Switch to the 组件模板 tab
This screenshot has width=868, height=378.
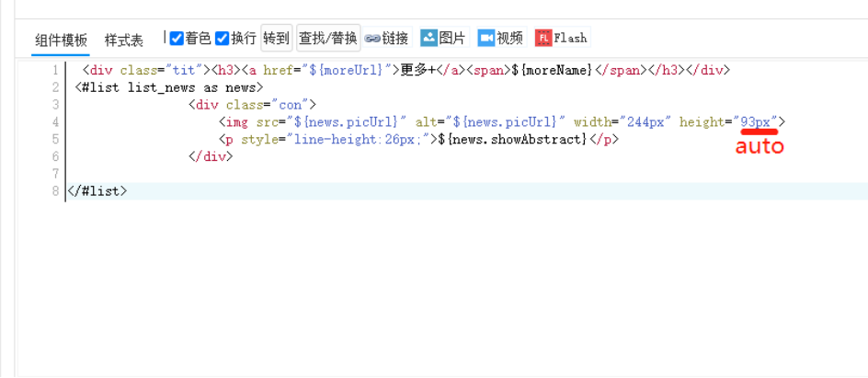62,40
